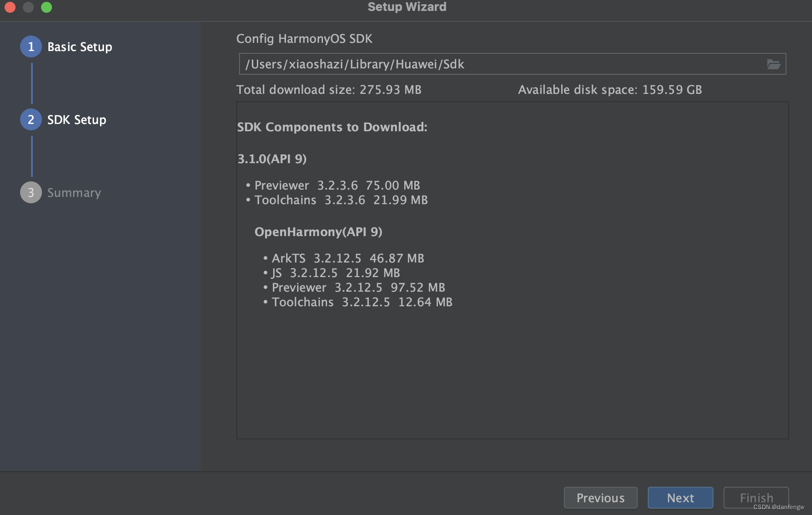
Task: Select the Summary step circle
Action: [x=31, y=192]
